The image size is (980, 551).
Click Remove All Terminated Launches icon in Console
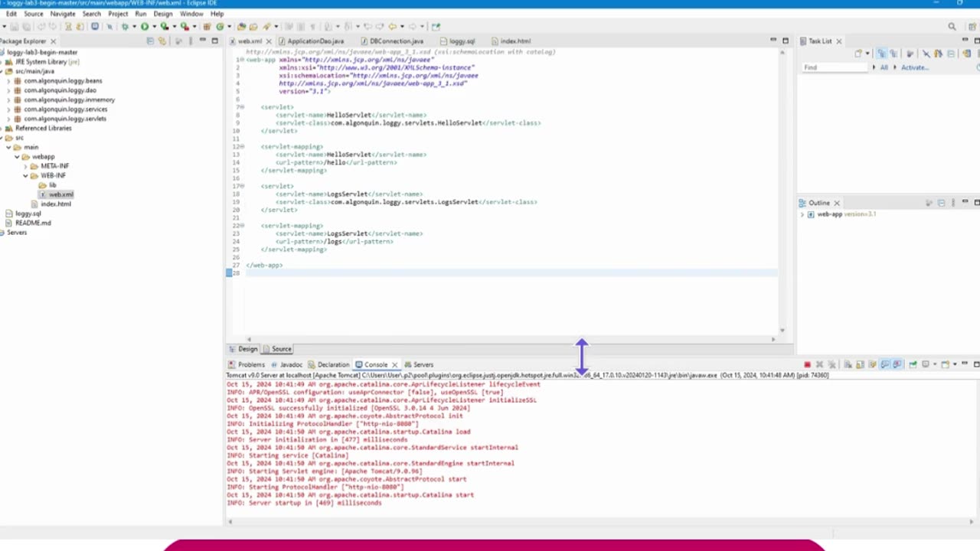(x=831, y=364)
